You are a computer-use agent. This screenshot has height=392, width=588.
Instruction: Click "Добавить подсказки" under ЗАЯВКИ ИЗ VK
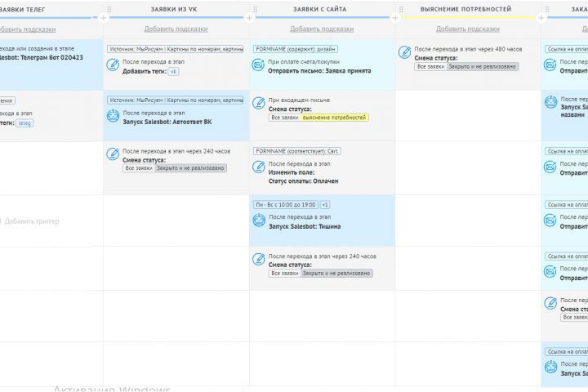point(176,29)
